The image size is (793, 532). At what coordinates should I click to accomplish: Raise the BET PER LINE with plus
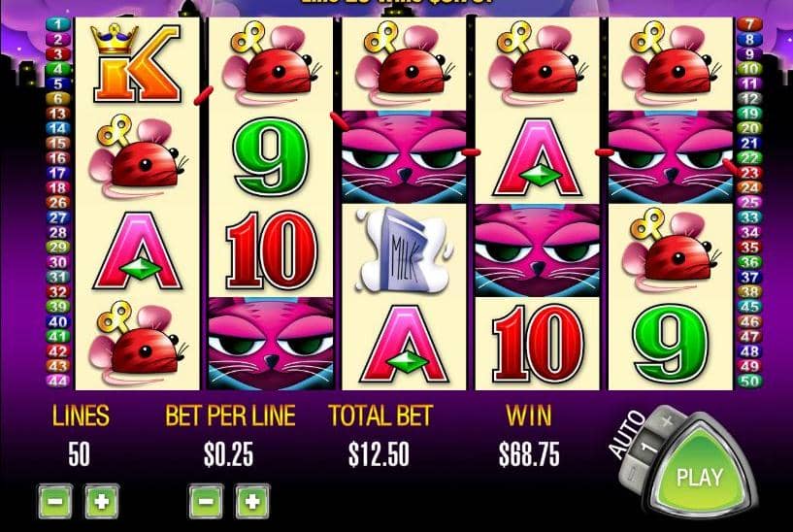click(252, 502)
